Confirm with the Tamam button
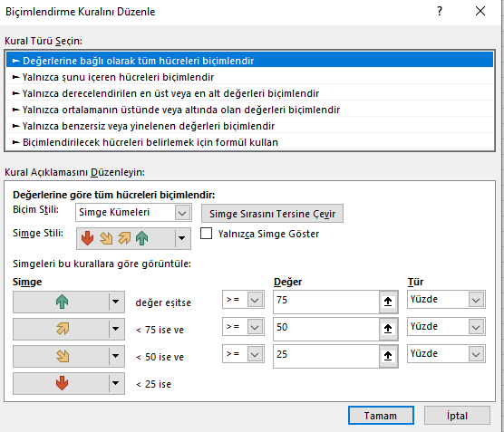504x432 pixels. (x=381, y=416)
